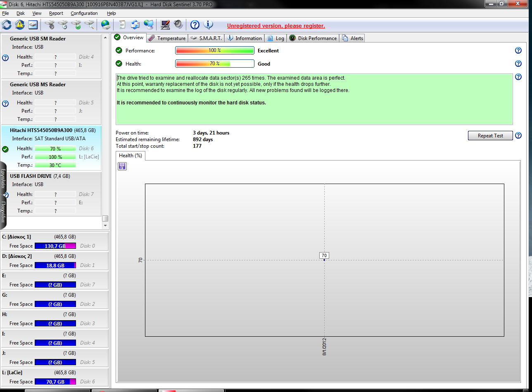
Task: Click help icon next to Repeat Test
Action: click(x=518, y=135)
